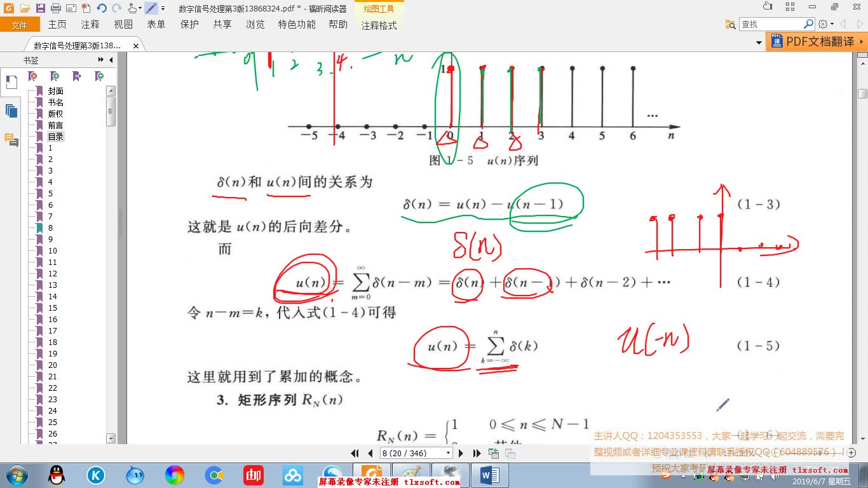
Task: Collapse the bookmarks pane with the arrow toggle
Action: pos(111,60)
